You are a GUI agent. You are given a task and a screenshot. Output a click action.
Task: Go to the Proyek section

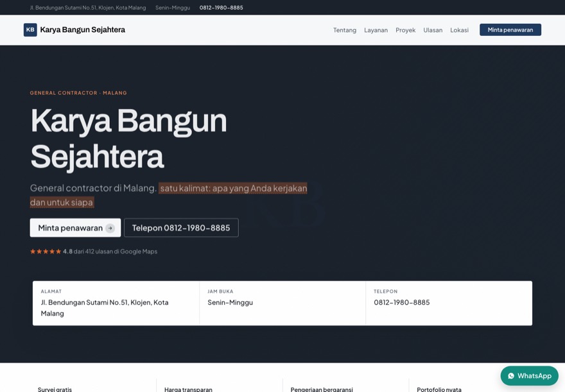[405, 30]
